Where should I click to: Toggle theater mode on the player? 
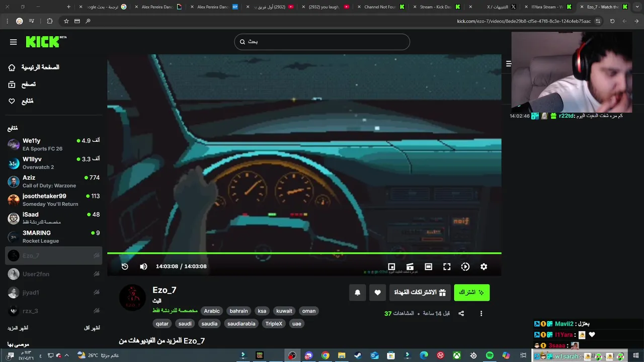(x=428, y=266)
